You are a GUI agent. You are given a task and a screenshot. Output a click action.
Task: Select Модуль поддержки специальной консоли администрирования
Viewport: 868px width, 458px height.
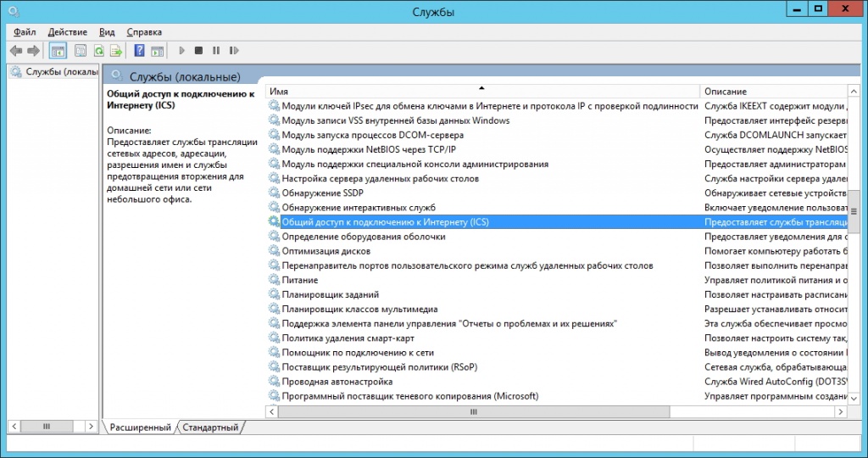pos(415,164)
